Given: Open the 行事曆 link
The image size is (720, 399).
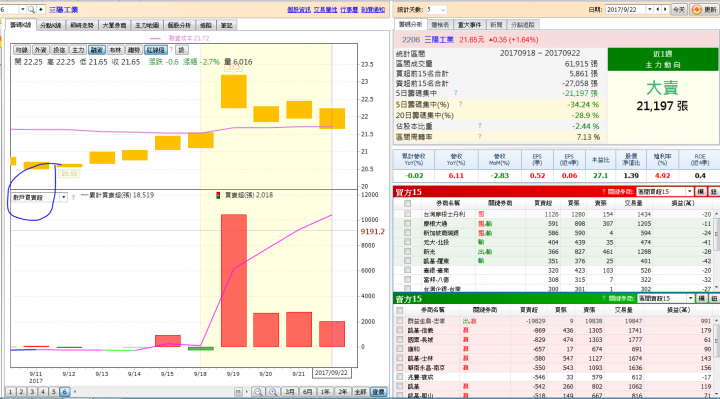Looking at the screenshot, I should click(349, 10).
